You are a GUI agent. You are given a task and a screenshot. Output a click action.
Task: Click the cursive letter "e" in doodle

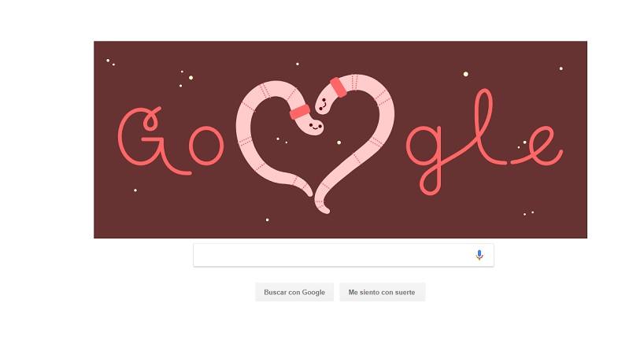coord(539,146)
